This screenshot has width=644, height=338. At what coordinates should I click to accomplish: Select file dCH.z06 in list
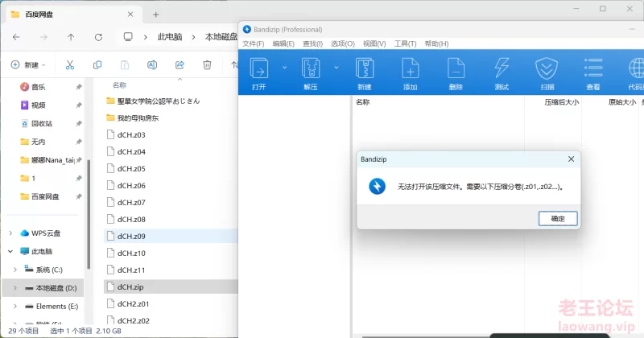pos(131,186)
